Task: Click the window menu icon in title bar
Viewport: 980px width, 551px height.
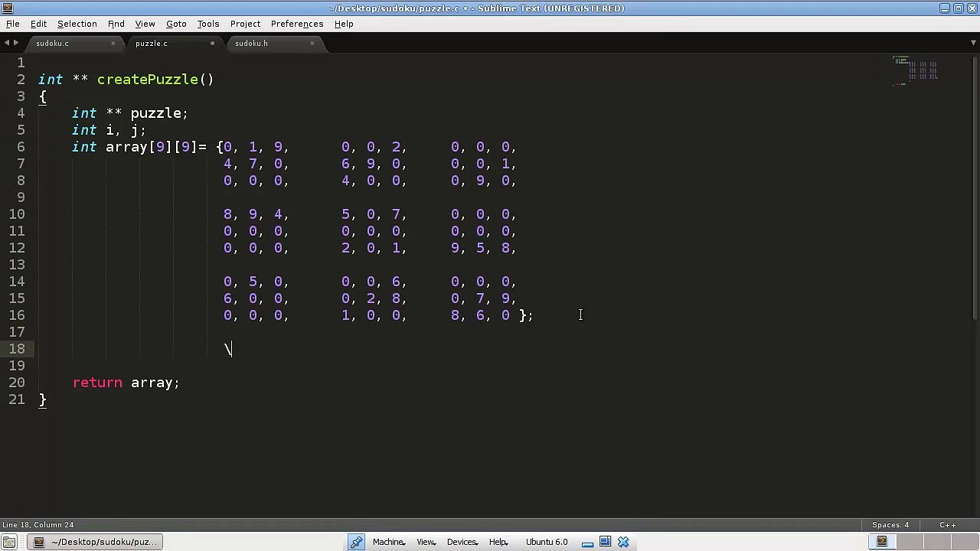Action: click(x=7, y=8)
